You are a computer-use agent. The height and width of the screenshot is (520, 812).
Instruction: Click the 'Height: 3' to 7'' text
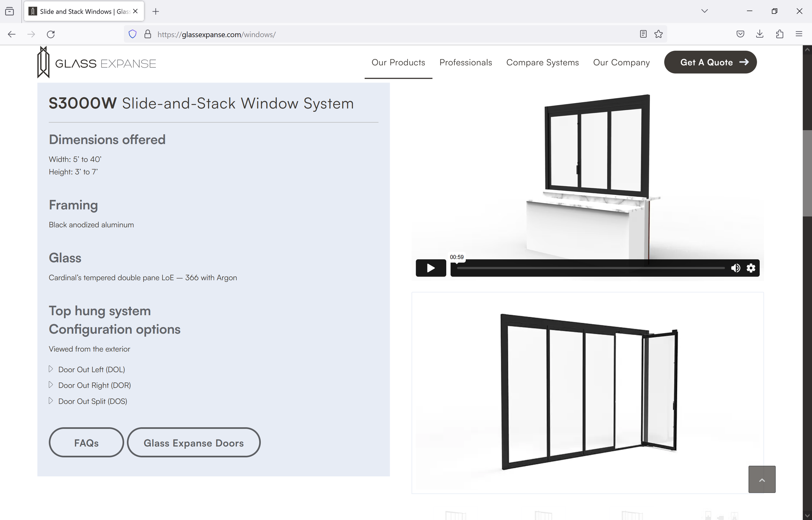[x=73, y=172]
